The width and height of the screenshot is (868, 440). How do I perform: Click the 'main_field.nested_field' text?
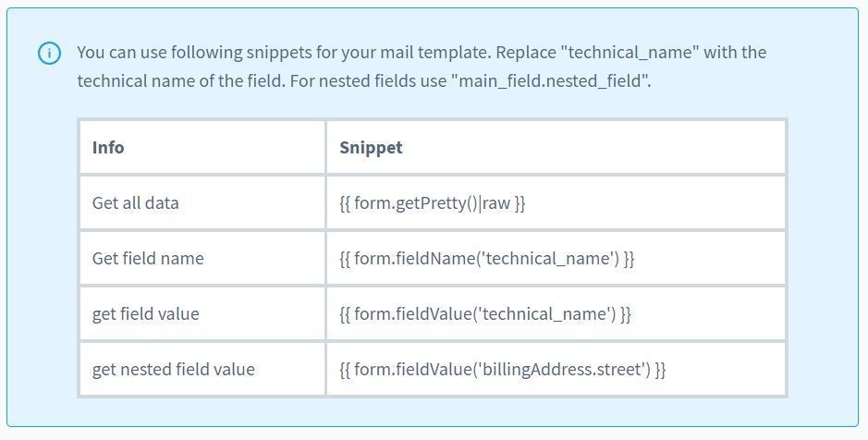[551, 80]
